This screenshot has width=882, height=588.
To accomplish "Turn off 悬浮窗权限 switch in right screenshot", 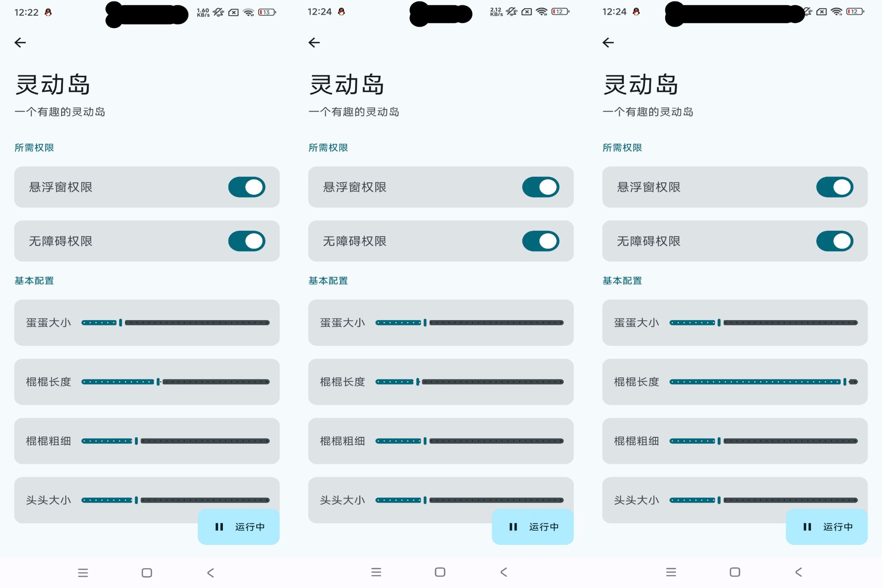I will tap(835, 187).
